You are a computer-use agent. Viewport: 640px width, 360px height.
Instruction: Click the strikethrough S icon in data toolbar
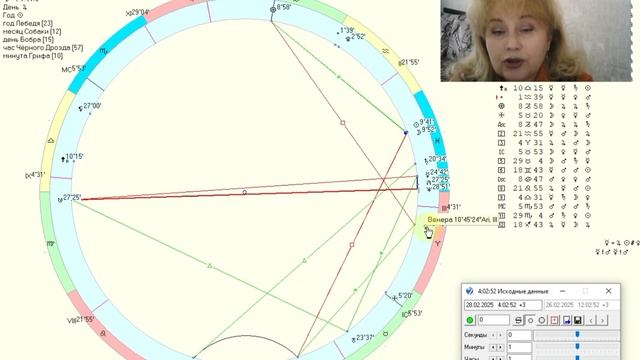tap(518, 320)
